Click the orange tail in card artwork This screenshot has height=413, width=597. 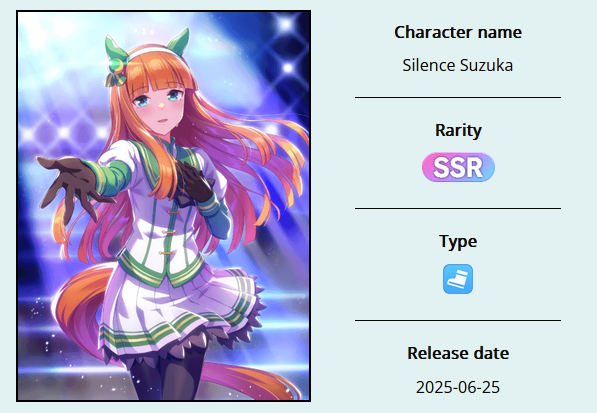(x=82, y=305)
